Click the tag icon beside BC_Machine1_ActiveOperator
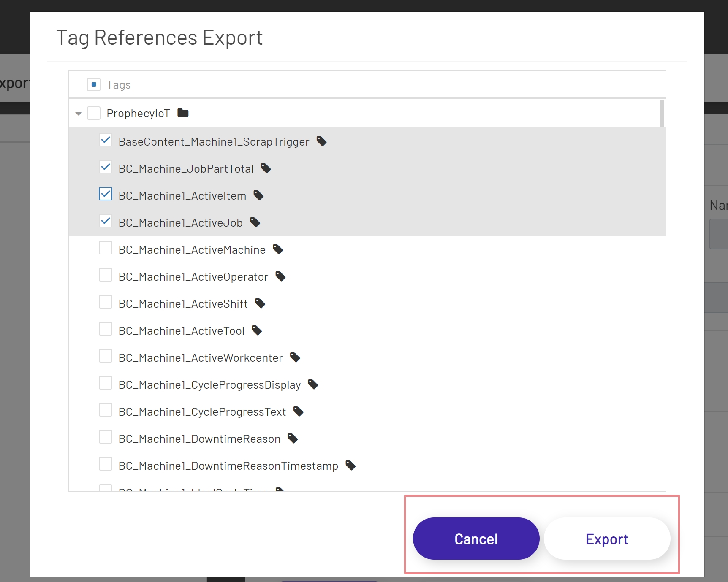This screenshot has height=582, width=728. [280, 276]
